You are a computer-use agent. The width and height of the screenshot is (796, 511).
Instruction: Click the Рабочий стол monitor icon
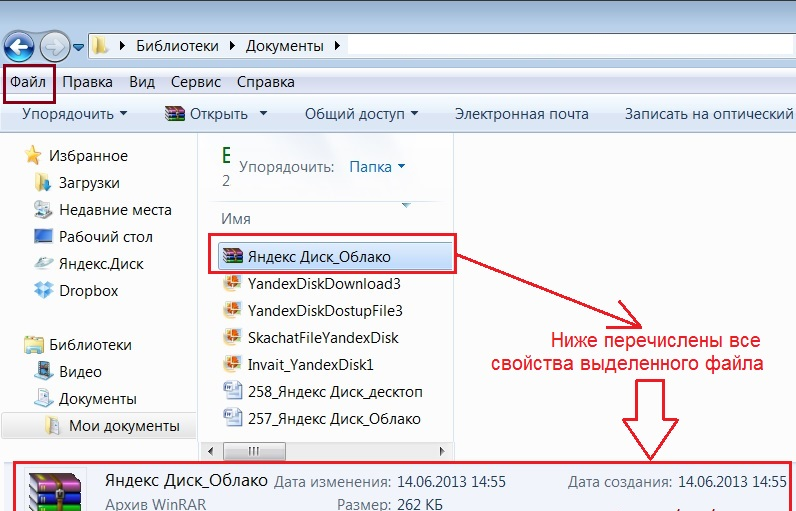click(x=43, y=236)
